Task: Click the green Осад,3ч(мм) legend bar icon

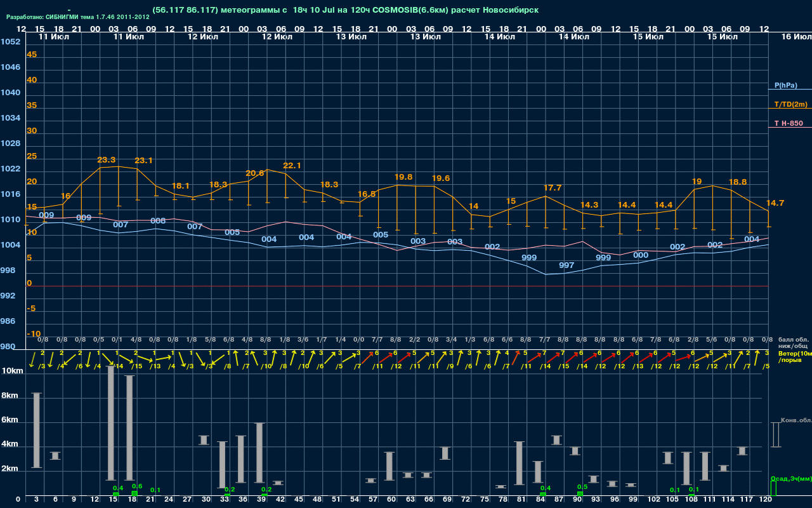Action: (773, 488)
